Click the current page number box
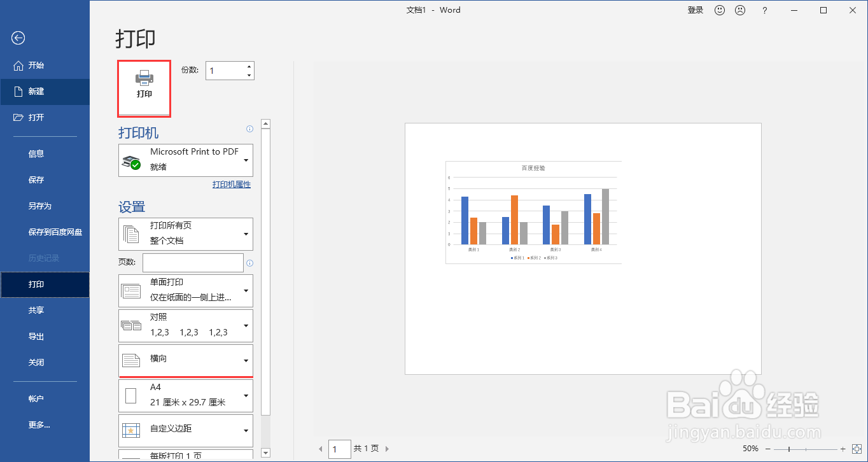This screenshot has width=868, height=462. [x=340, y=449]
